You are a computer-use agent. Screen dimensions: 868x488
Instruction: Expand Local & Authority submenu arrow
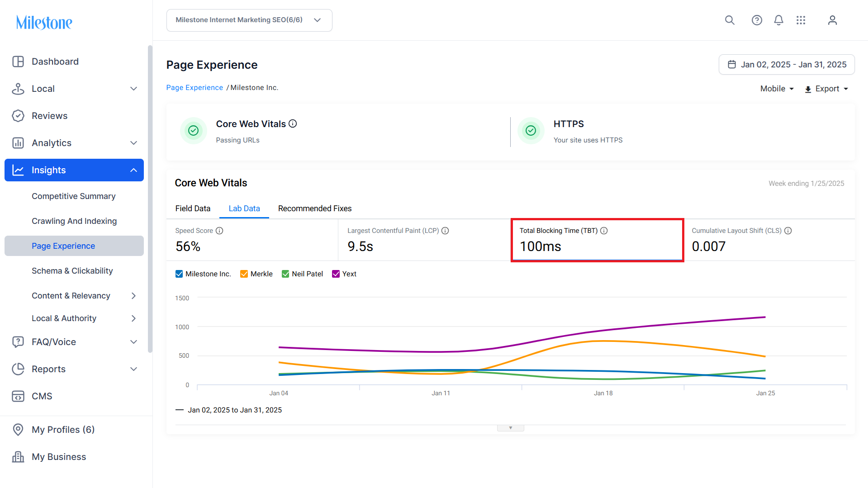133,318
